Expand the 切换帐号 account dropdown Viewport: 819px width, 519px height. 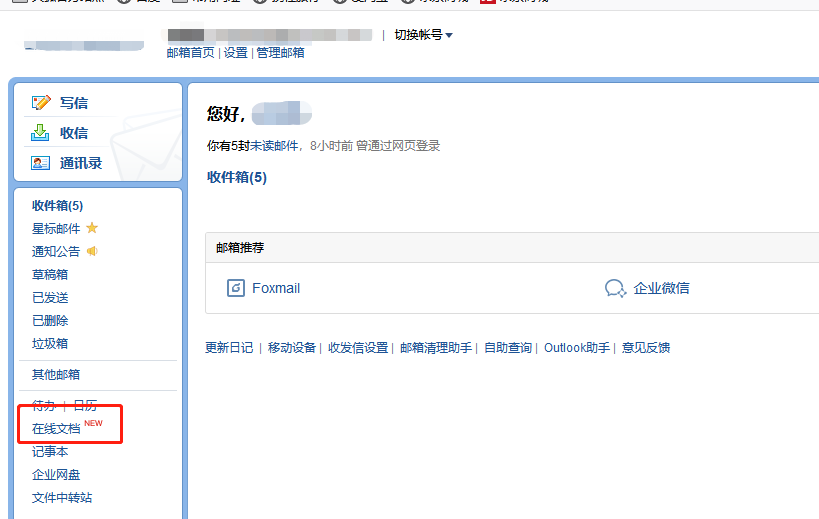coord(423,35)
